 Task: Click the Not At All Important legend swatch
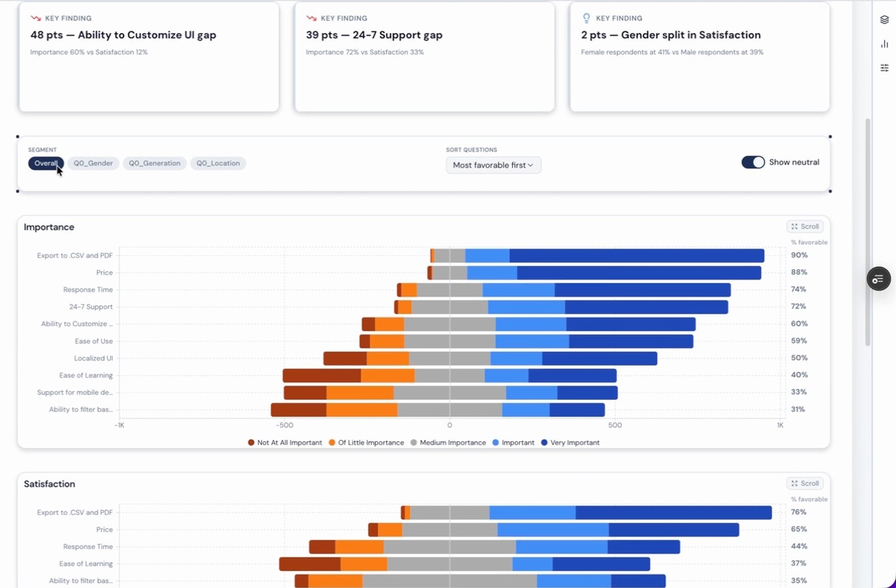251,442
